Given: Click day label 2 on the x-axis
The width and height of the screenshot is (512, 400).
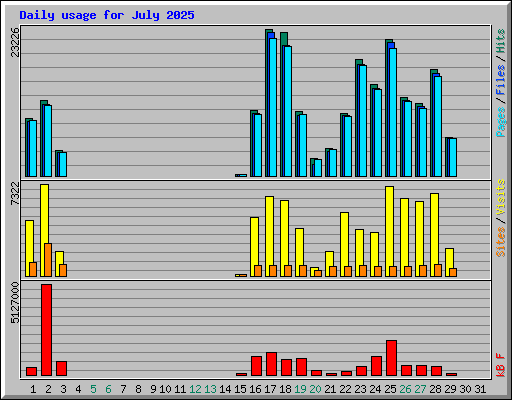Looking at the screenshot, I should point(48,389).
